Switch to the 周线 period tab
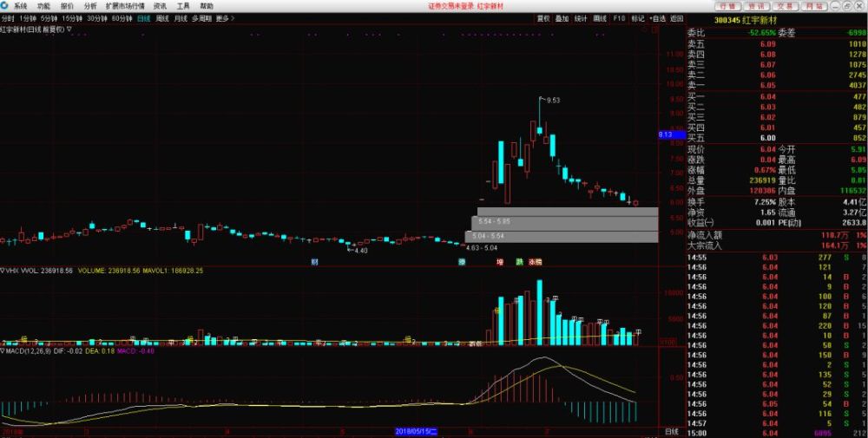Viewport: 868px width, 438px height. pyautogui.click(x=162, y=18)
